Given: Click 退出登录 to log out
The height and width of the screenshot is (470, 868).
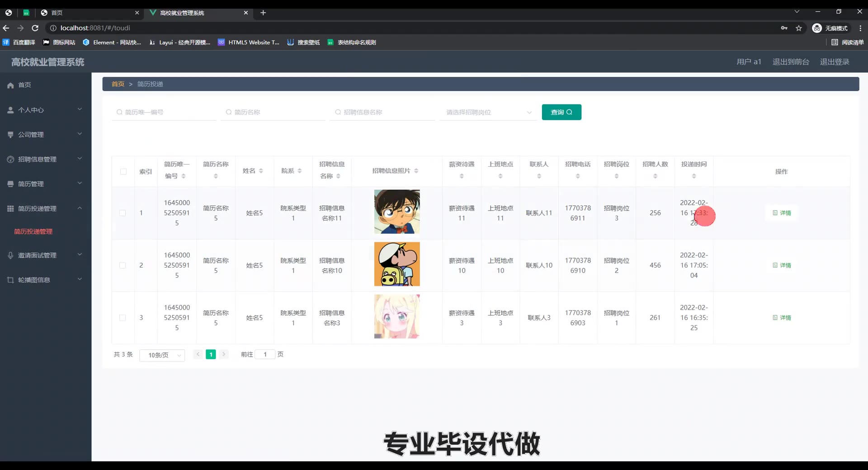Looking at the screenshot, I should tap(835, 62).
